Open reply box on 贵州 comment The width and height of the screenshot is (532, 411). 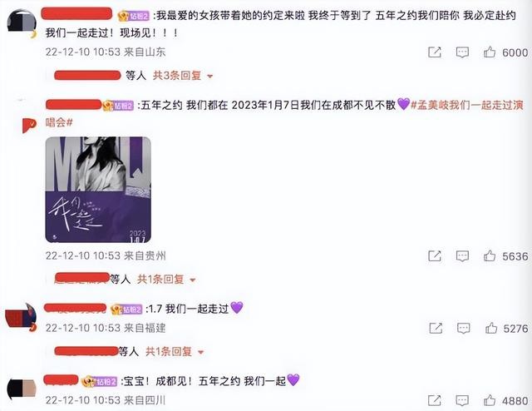click(x=462, y=255)
